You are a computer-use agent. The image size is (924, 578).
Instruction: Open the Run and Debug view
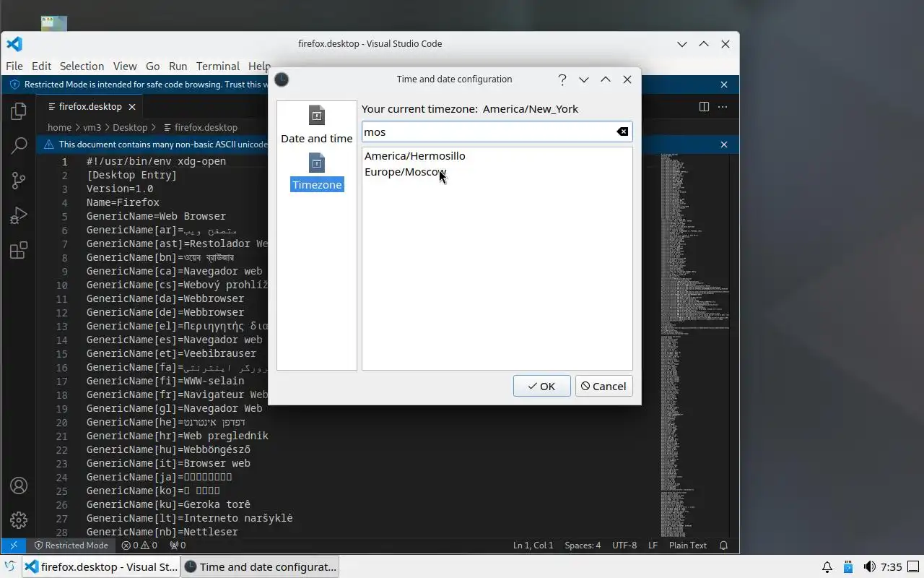[19, 215]
